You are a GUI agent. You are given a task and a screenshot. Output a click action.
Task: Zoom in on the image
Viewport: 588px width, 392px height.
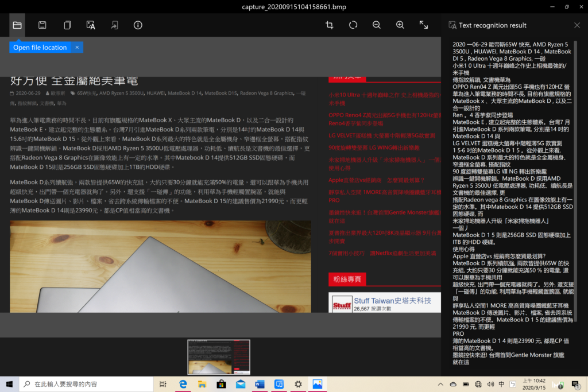400,25
